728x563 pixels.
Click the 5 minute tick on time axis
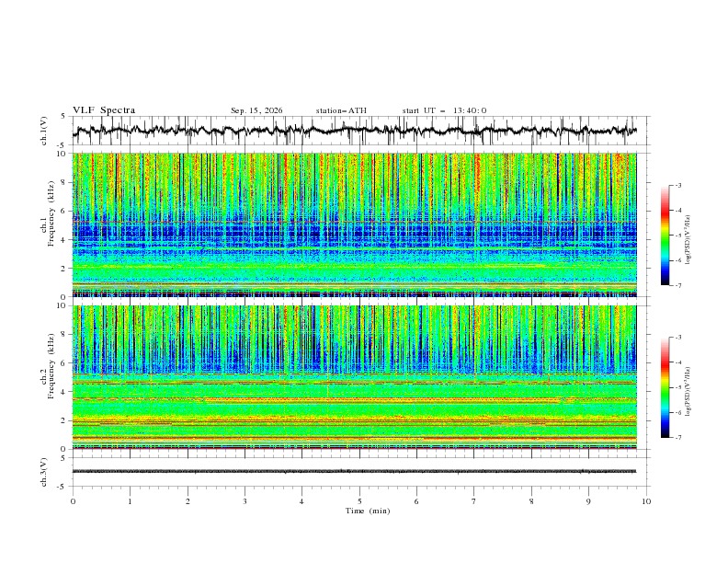pos(359,501)
